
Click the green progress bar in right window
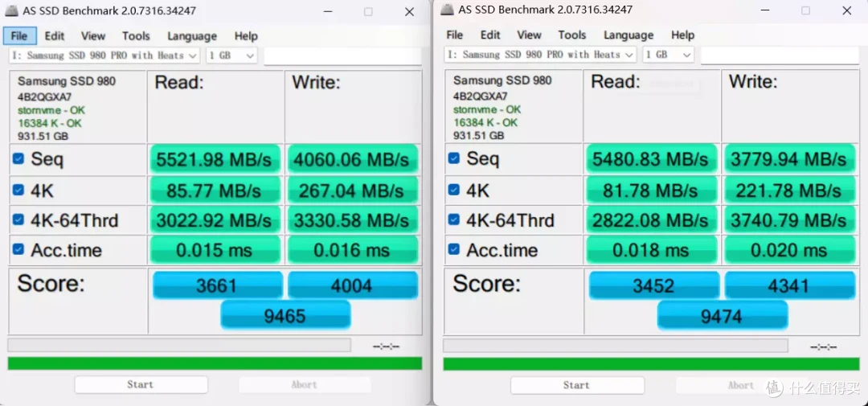[x=651, y=364]
